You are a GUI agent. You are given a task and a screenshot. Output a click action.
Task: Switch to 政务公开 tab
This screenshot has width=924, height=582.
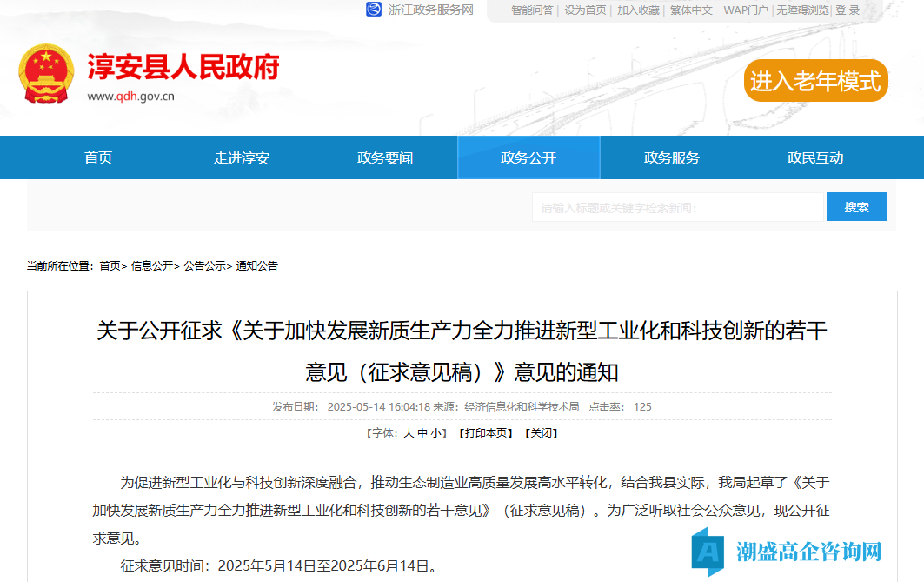(x=528, y=157)
